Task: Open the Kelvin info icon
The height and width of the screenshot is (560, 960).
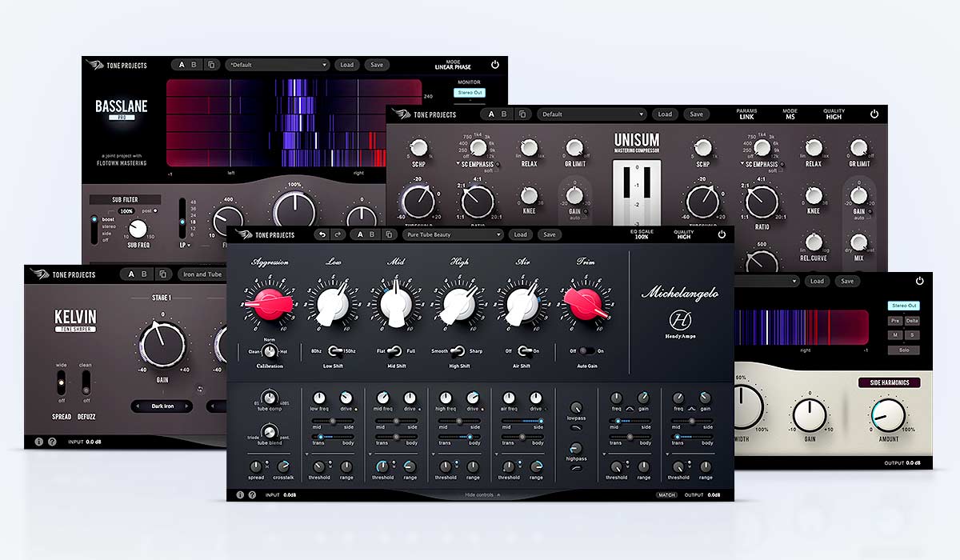Action: [x=38, y=442]
